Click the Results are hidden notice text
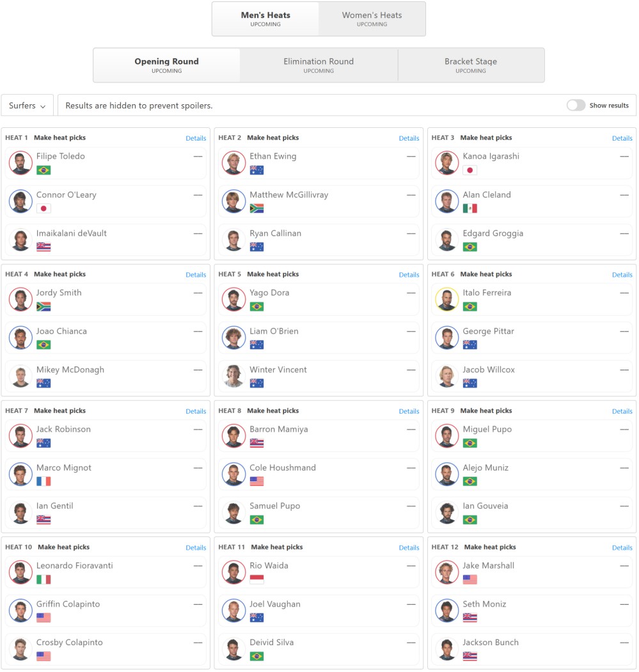 point(139,105)
